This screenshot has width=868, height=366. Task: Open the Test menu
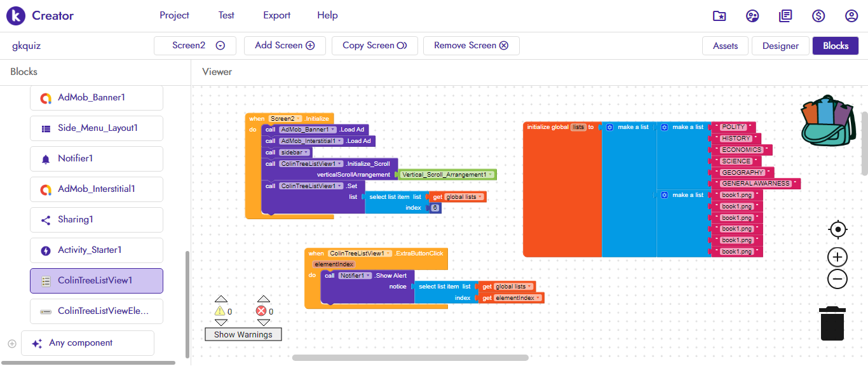coord(226,15)
